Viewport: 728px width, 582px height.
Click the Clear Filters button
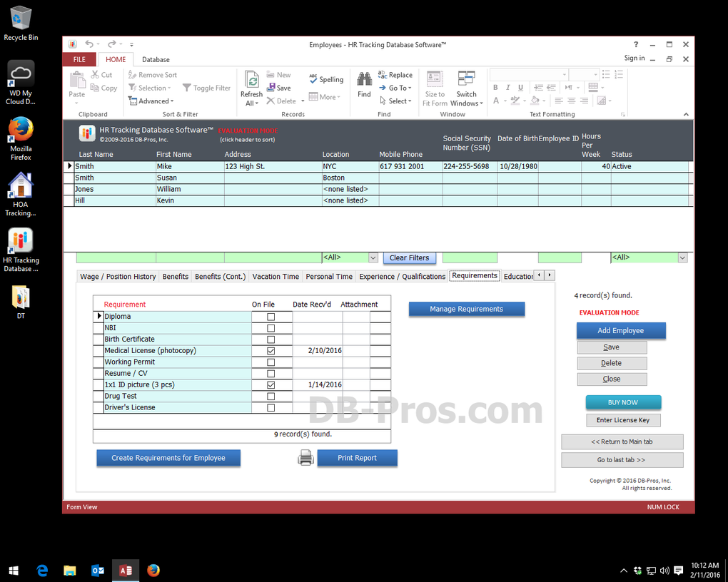(410, 257)
